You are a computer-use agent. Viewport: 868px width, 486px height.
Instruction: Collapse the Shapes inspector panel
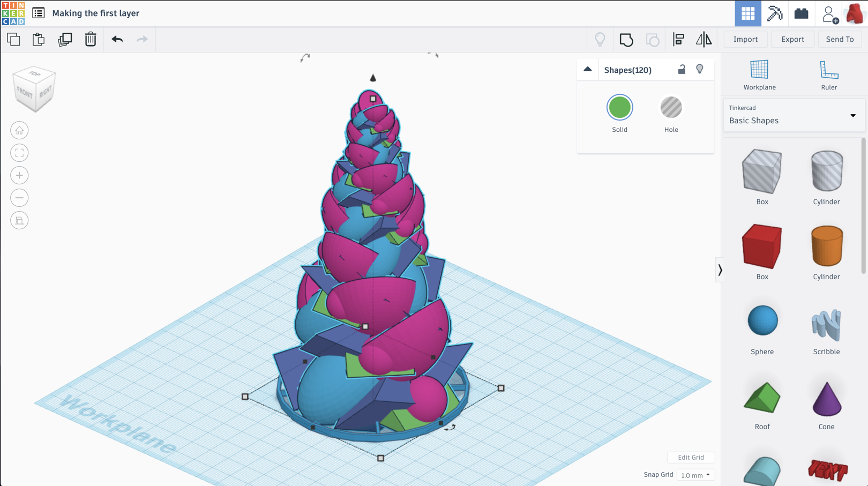click(588, 69)
